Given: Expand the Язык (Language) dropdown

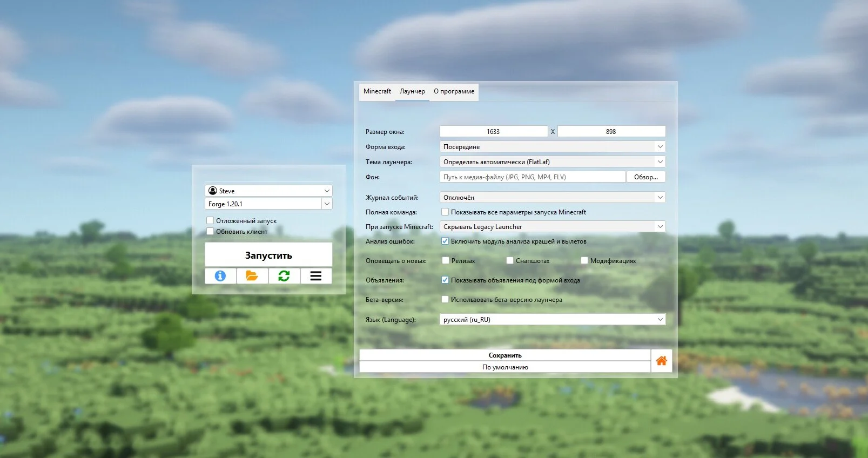Looking at the screenshot, I should 660,319.
